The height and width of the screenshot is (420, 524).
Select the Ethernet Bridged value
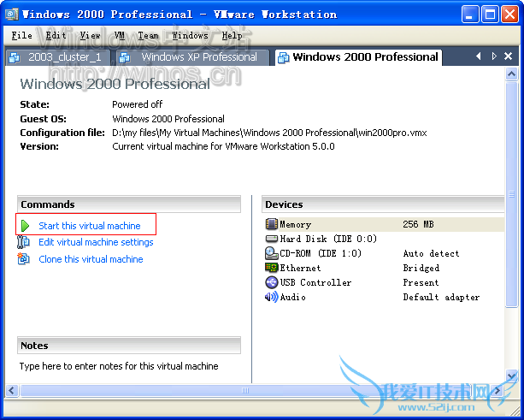[x=421, y=268]
